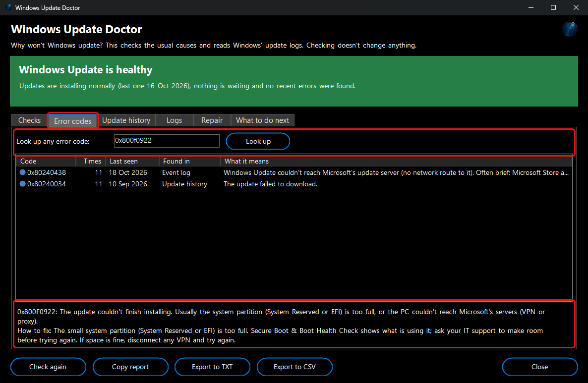Screen dimensions: 588x383
Task: Click 'Look up any error code:' label
Action: [x=53, y=141]
